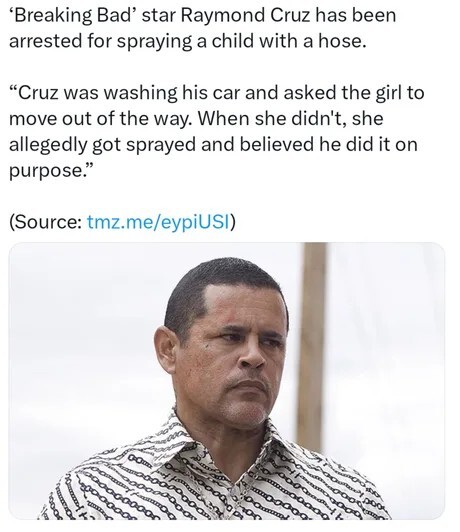Click the headline mentioning 'Breaking Bad' star
The height and width of the screenshot is (532, 460).
point(203,28)
